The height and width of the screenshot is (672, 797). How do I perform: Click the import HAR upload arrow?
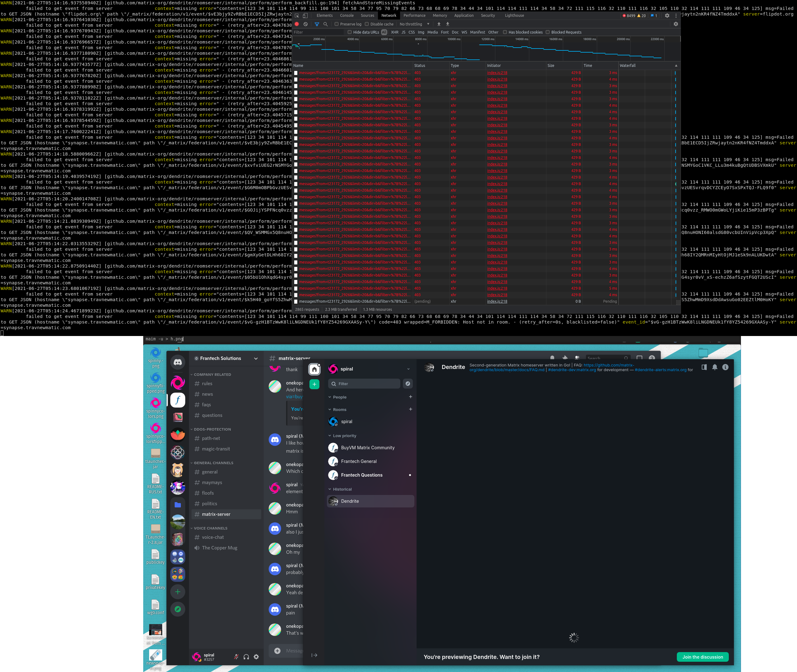439,24
